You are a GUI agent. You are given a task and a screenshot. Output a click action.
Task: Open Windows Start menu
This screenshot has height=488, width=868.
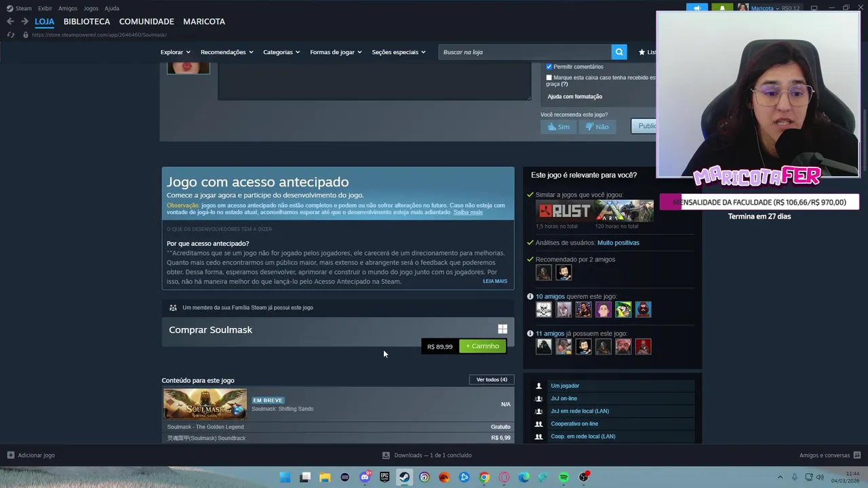coord(285,477)
